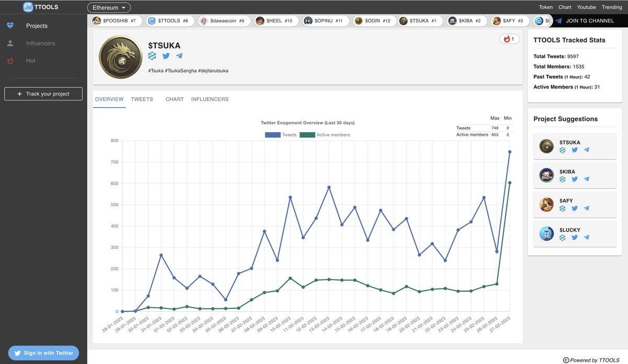Click the fire hot counter badge
This screenshot has height=364, width=628.
point(509,39)
